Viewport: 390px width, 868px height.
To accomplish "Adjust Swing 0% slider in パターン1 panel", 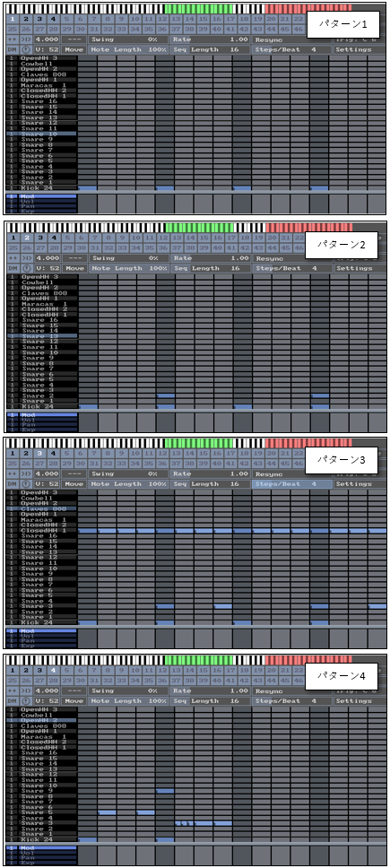I will click(129, 39).
